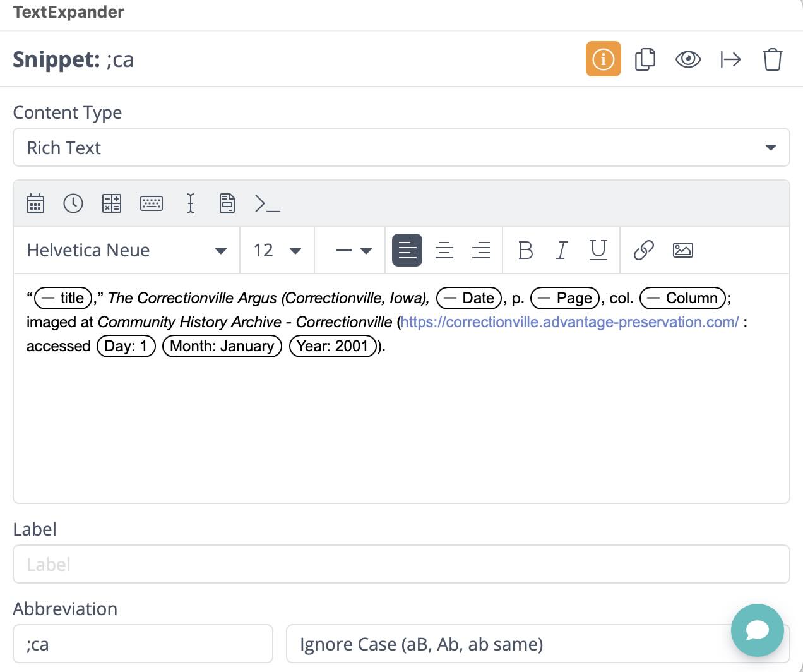This screenshot has height=672, width=803.
Task: Open the Content Type Rich Text dropdown
Action: coord(401,147)
